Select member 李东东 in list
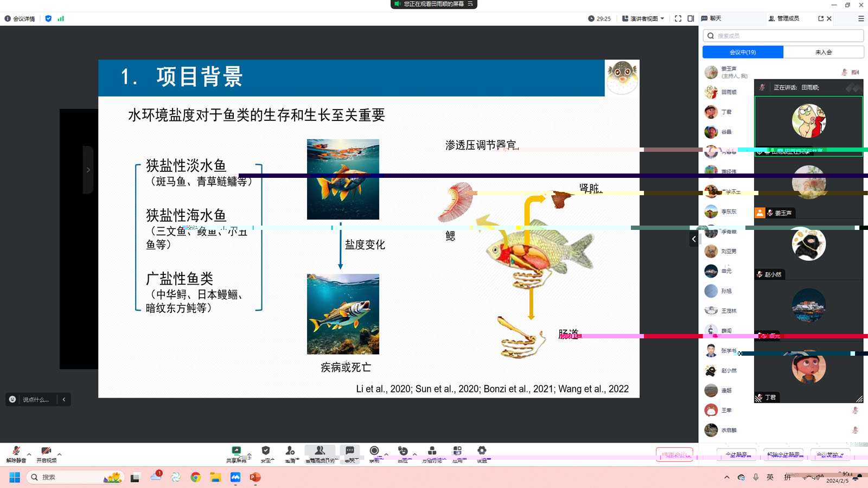 pos(728,211)
